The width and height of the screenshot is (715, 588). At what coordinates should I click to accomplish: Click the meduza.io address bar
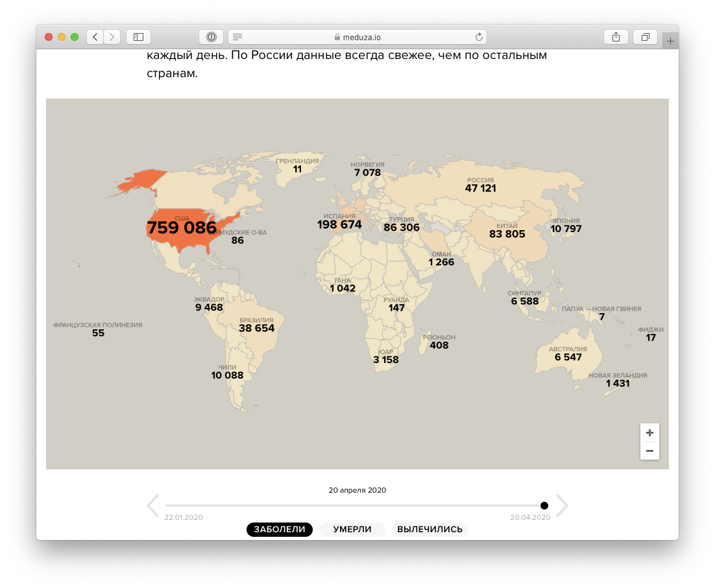(x=357, y=37)
